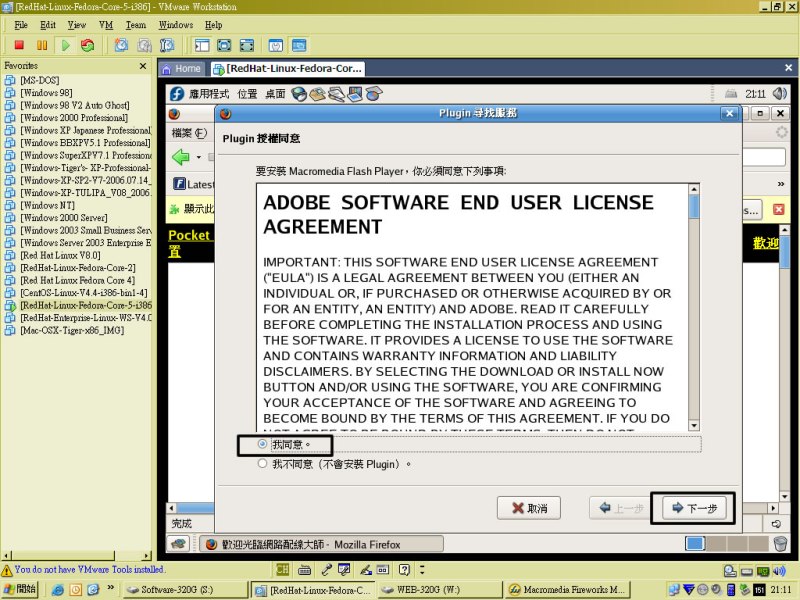This screenshot has width=800, height=600.
Task: Click the license scrollbar down arrow
Action: click(693, 425)
